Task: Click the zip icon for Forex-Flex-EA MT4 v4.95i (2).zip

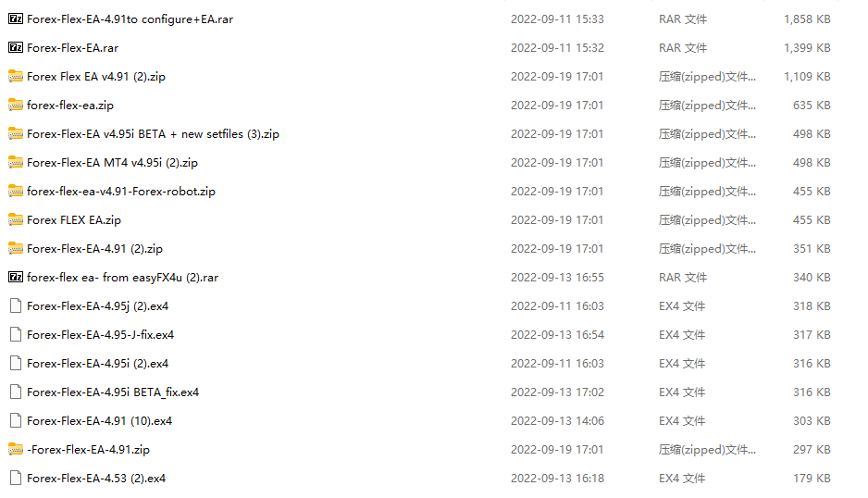Action: pyautogui.click(x=16, y=162)
